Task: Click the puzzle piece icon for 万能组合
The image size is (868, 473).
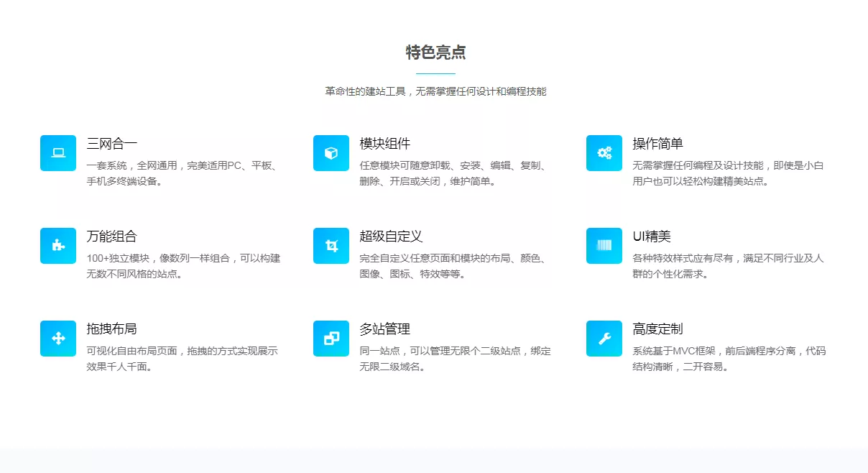Action: pyautogui.click(x=58, y=246)
